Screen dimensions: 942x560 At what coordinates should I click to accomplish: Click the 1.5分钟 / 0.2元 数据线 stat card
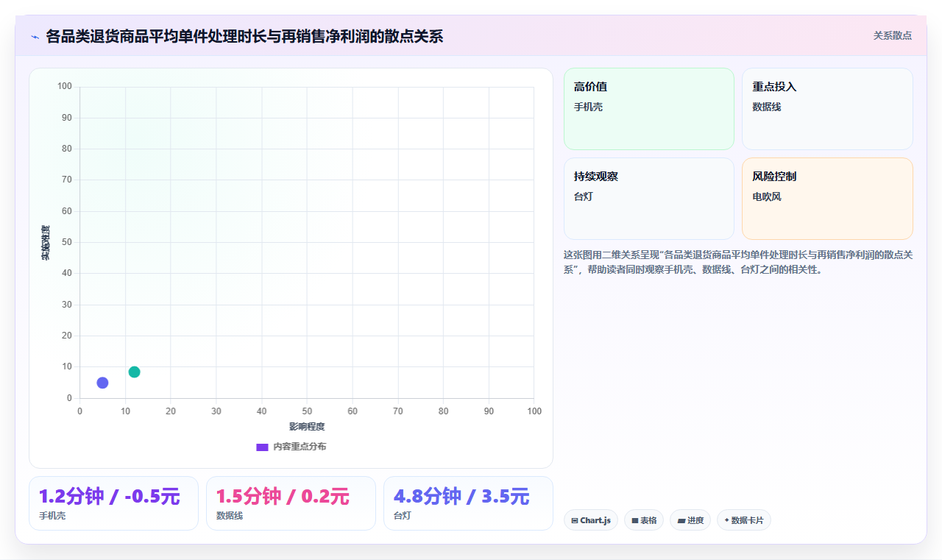click(x=291, y=503)
